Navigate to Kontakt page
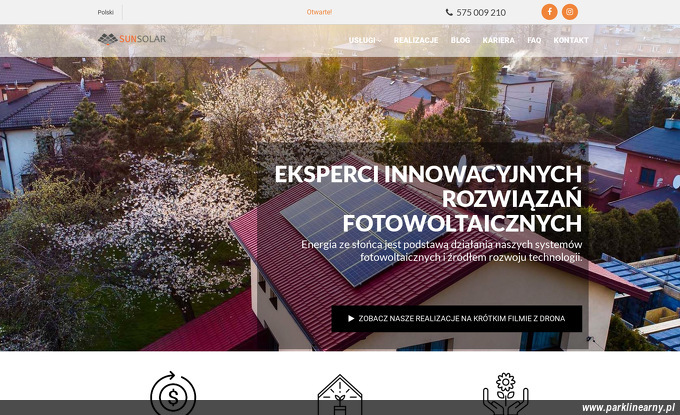This screenshot has width=680, height=415. click(x=571, y=40)
